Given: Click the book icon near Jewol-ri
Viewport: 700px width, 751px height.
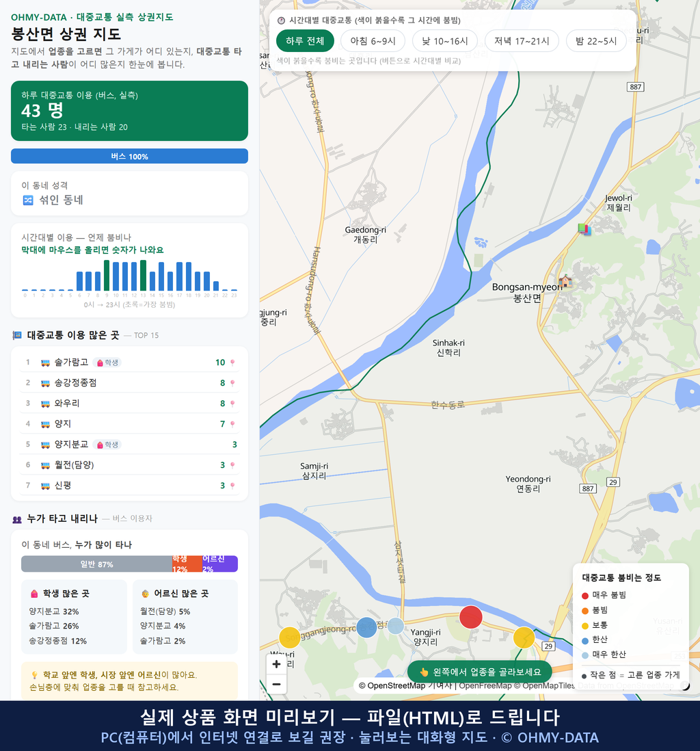Looking at the screenshot, I should pyautogui.click(x=584, y=229).
